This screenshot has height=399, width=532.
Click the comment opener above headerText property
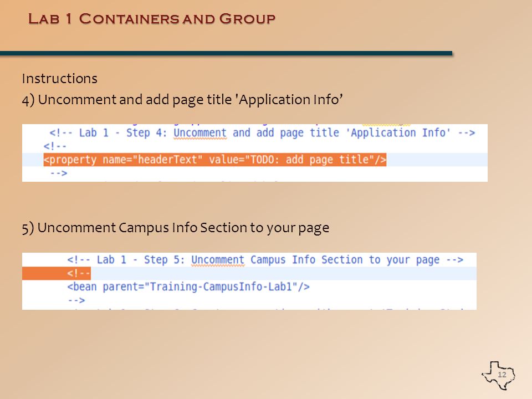[x=55, y=146]
